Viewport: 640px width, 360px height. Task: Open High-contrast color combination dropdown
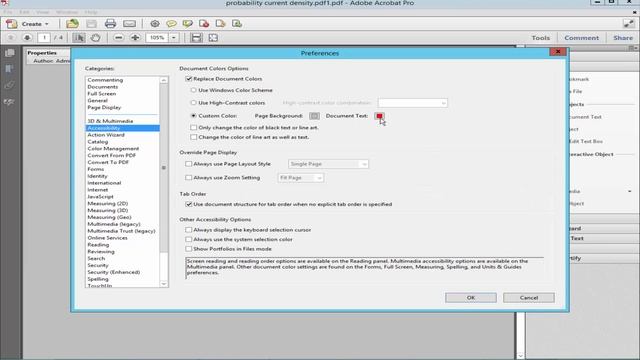click(412, 103)
